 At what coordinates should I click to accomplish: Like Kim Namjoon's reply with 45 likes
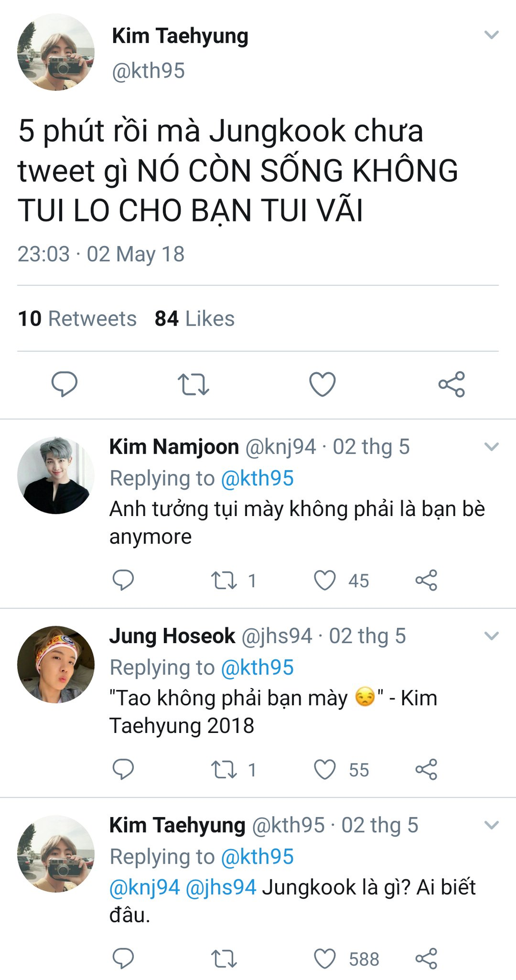[325, 580]
